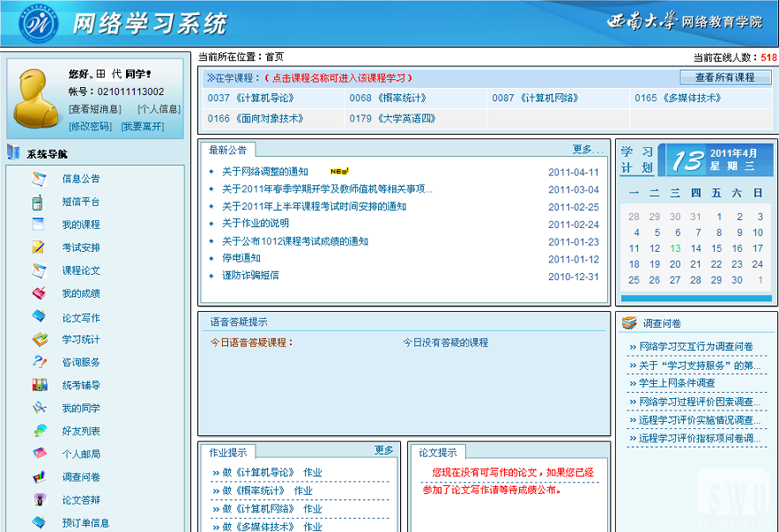Click the 学习统计 sidebar icon
Image resolution: width=779 pixels, height=532 pixels.
click(39, 340)
